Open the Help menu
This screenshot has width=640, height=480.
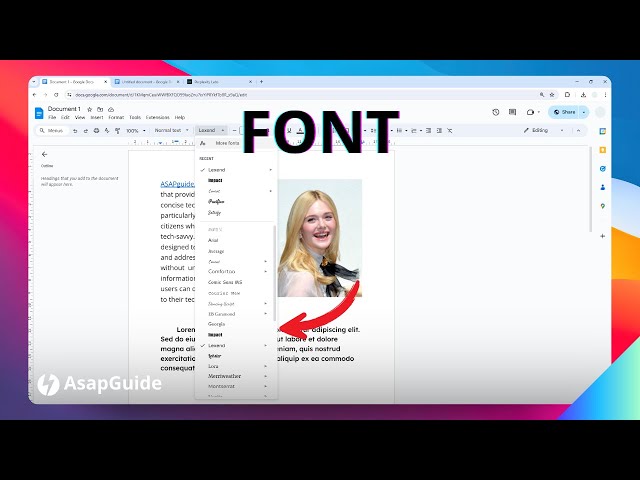point(180,117)
